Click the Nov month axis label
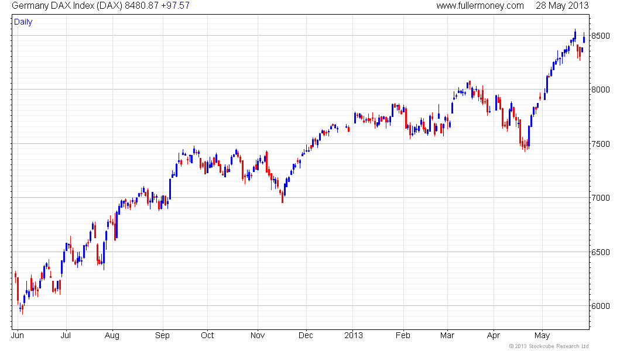Viewport: 644px width, 351px height. pyautogui.click(x=258, y=335)
